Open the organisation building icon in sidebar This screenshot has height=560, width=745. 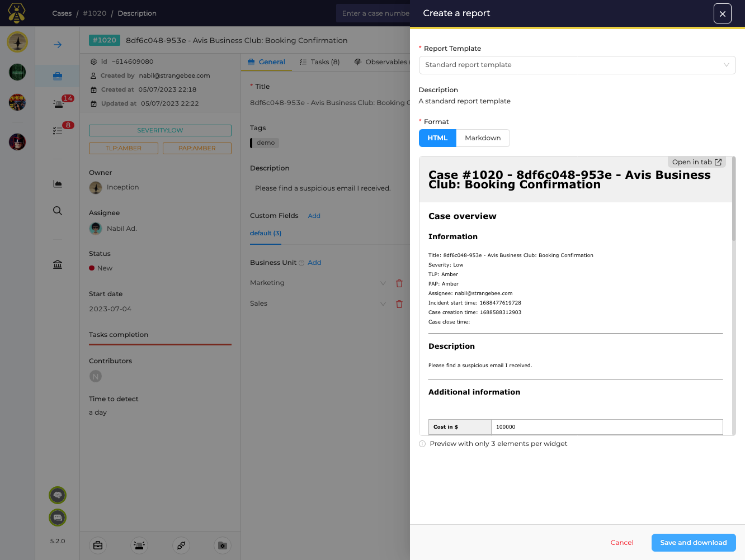tap(58, 264)
